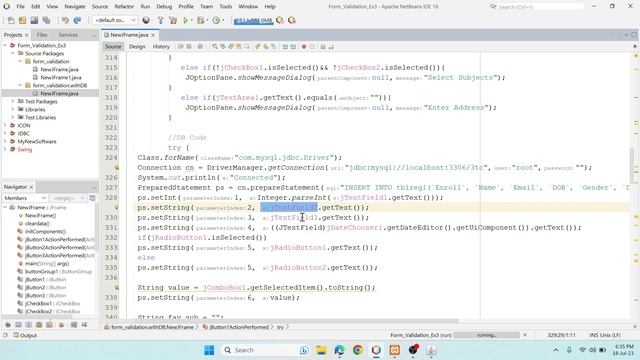
Task: Open the Output panel button
Action: point(25,335)
